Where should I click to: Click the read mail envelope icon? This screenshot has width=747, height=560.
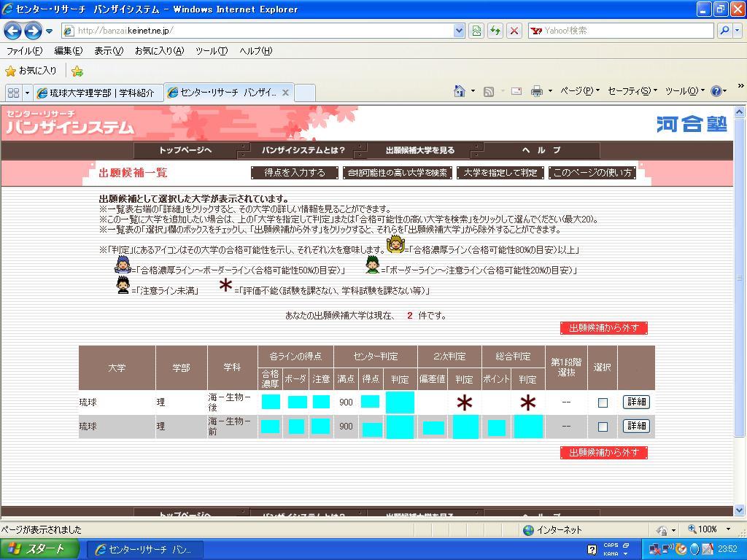click(x=516, y=91)
